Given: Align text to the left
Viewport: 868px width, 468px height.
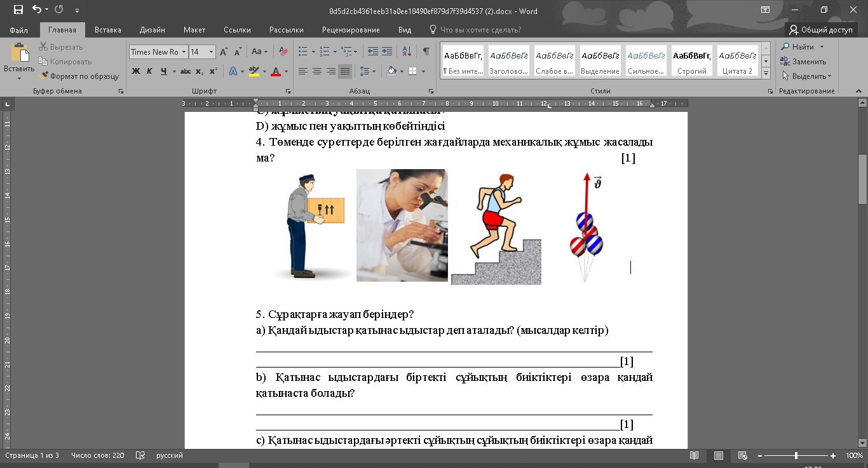Looking at the screenshot, I should pyautogui.click(x=303, y=71).
